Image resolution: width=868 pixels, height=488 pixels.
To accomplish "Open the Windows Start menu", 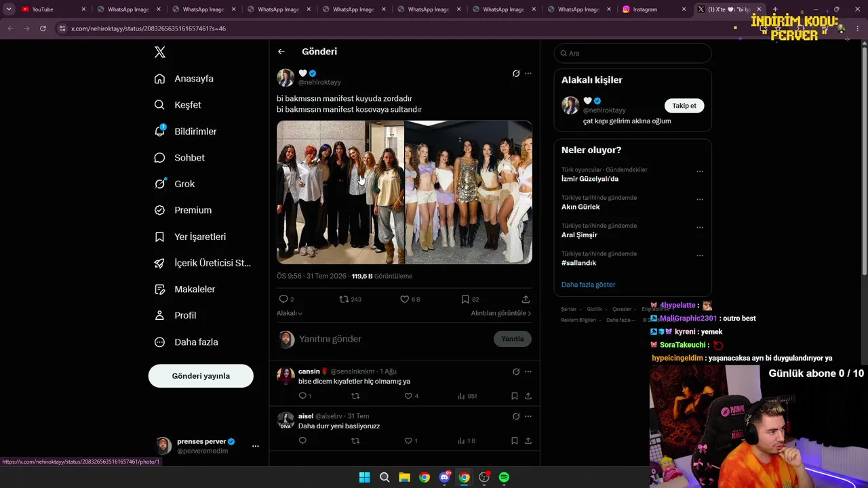I will pyautogui.click(x=364, y=477).
